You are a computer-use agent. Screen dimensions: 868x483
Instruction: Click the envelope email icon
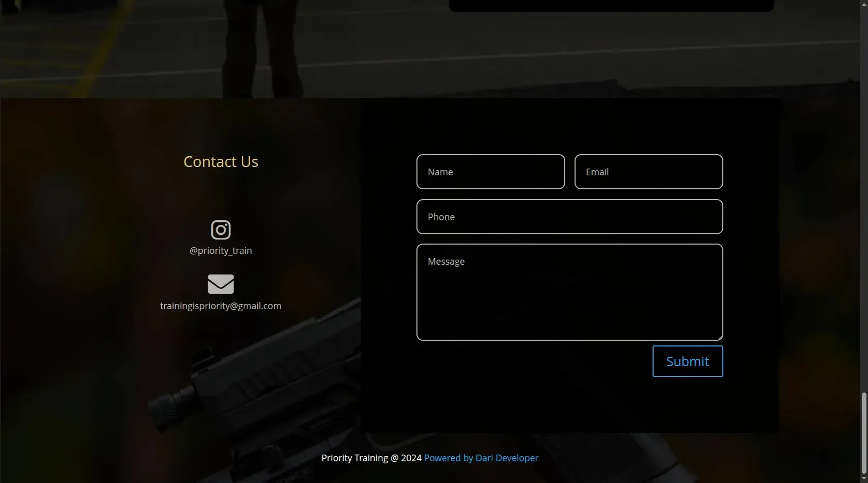[x=221, y=284]
